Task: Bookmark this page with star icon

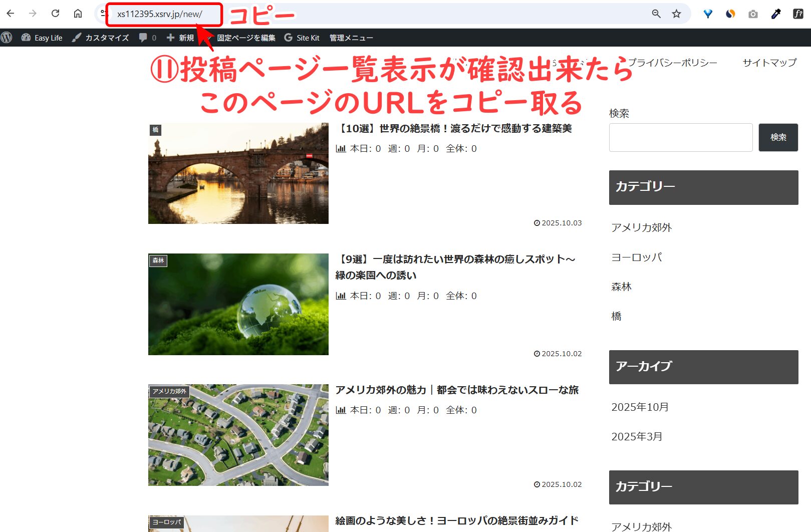Action: click(676, 14)
